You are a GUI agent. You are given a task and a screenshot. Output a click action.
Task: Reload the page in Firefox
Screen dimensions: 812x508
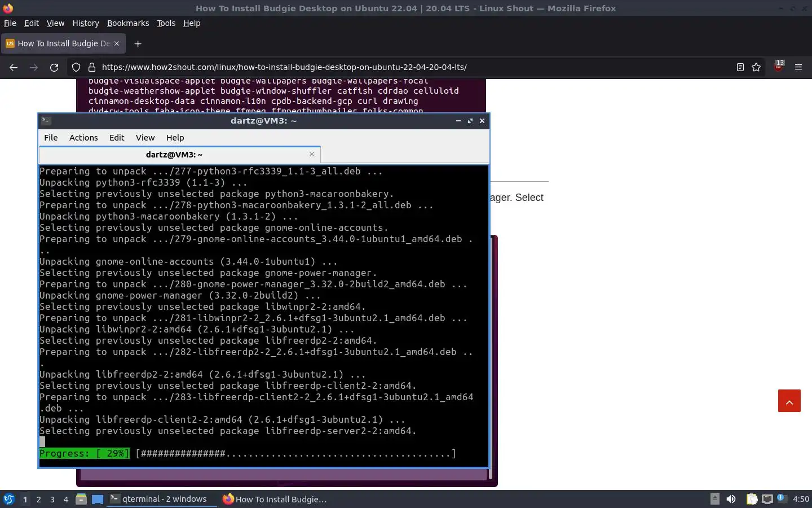coord(54,67)
